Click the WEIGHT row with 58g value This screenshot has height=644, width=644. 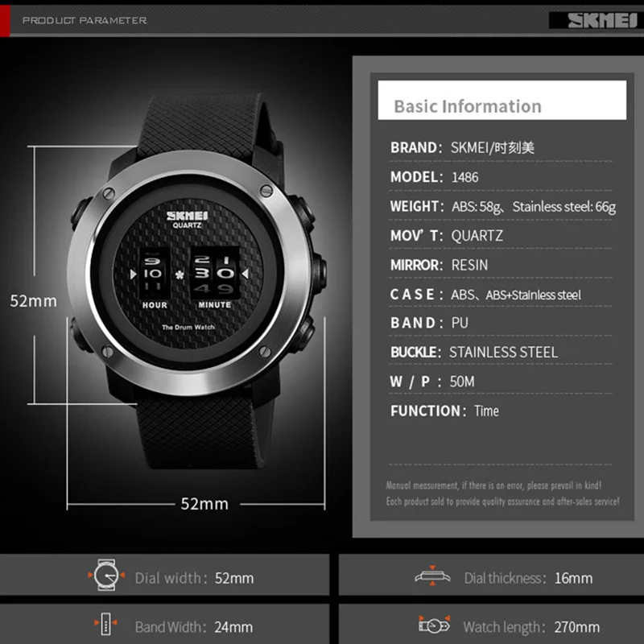[x=502, y=206]
